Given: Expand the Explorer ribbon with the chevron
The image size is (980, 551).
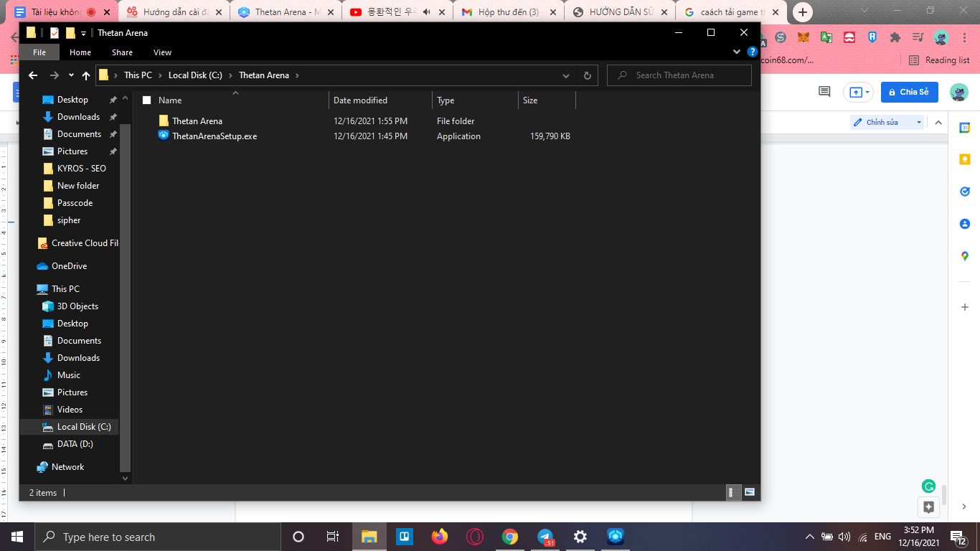Looking at the screenshot, I should (737, 52).
